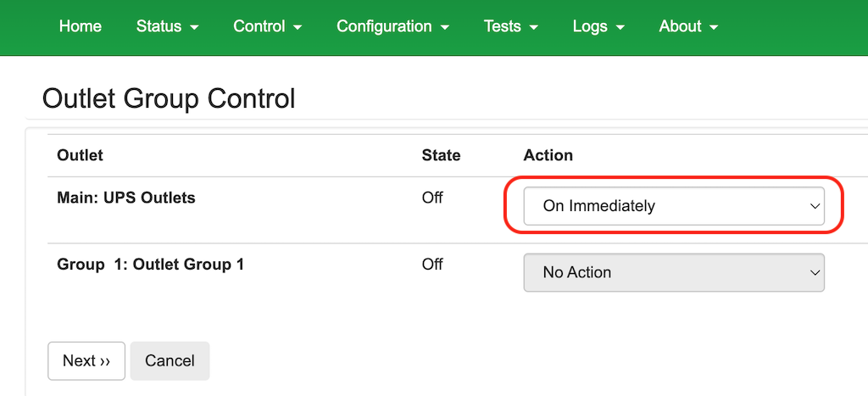This screenshot has width=868, height=396.
Task: Select the 'Group 1: Outlet Group 1' label
Action: tap(151, 265)
